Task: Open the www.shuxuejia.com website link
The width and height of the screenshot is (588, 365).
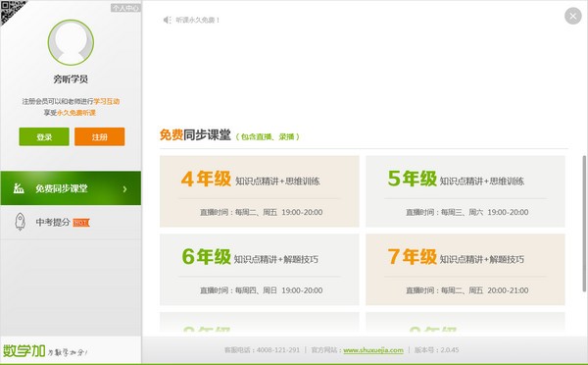Action: click(373, 350)
